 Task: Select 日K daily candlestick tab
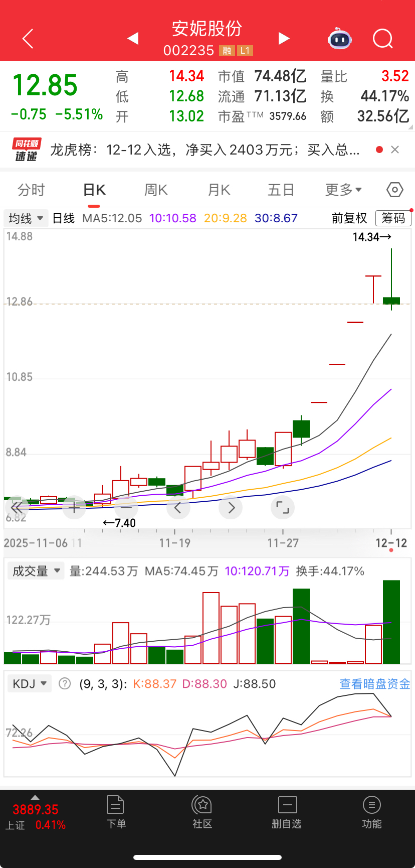pyautogui.click(x=94, y=190)
